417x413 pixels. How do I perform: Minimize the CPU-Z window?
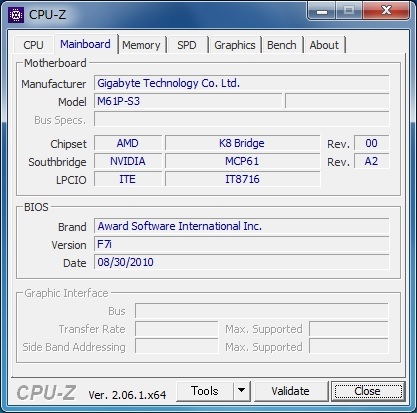(x=322, y=12)
